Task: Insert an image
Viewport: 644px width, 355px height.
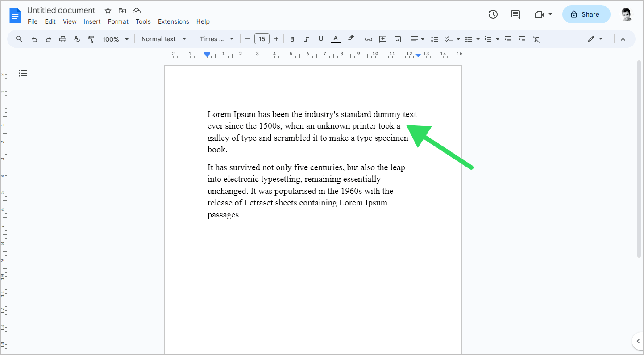Action: click(x=397, y=39)
